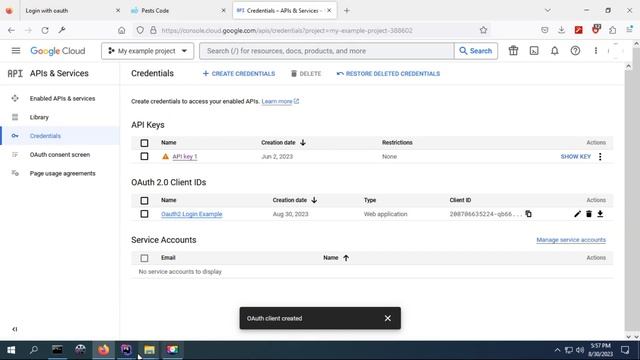640x360 pixels.
Task: Select all API keys checkbox
Action: (144, 143)
